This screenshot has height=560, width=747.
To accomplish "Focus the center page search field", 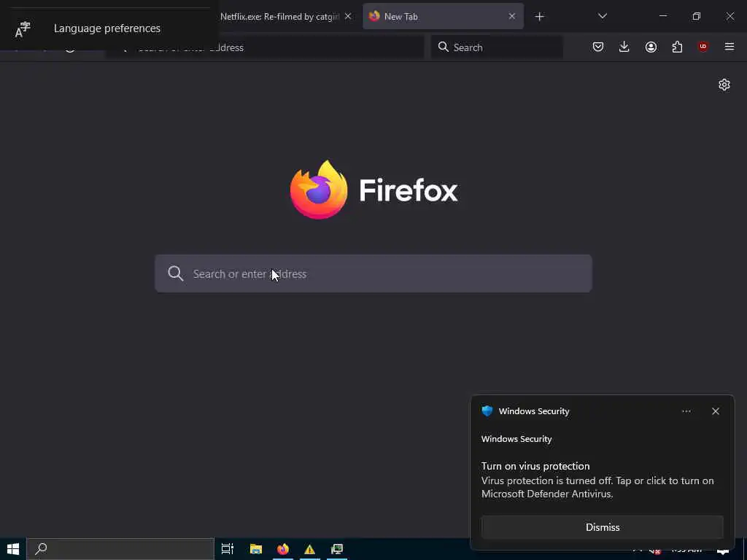I will click(373, 273).
